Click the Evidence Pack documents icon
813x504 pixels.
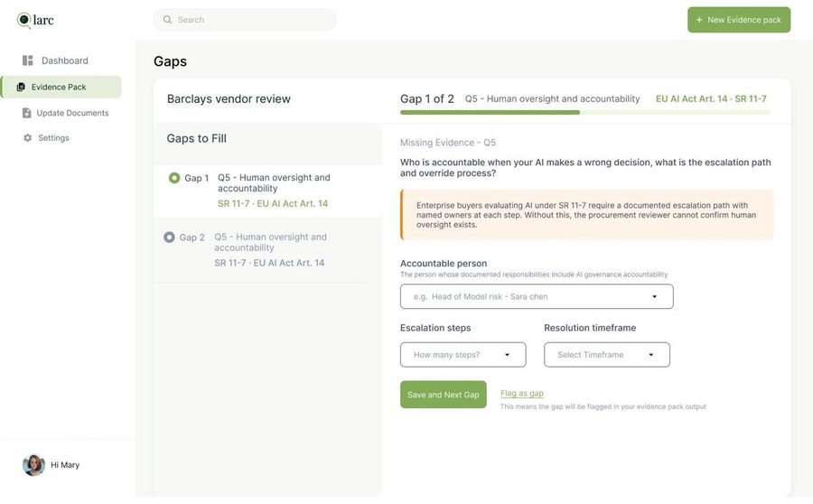click(x=21, y=87)
